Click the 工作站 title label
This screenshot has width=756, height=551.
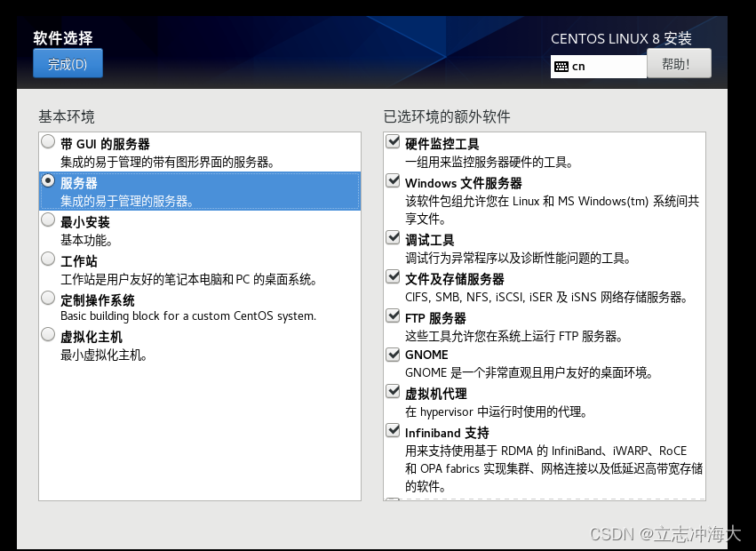(x=79, y=261)
